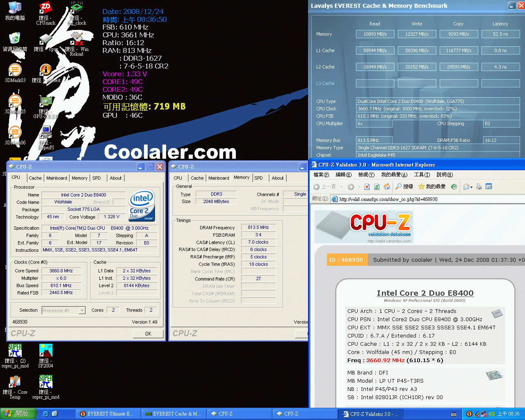
Task: Select Rated FSB value 2440.5 MHz
Action: click(61, 293)
